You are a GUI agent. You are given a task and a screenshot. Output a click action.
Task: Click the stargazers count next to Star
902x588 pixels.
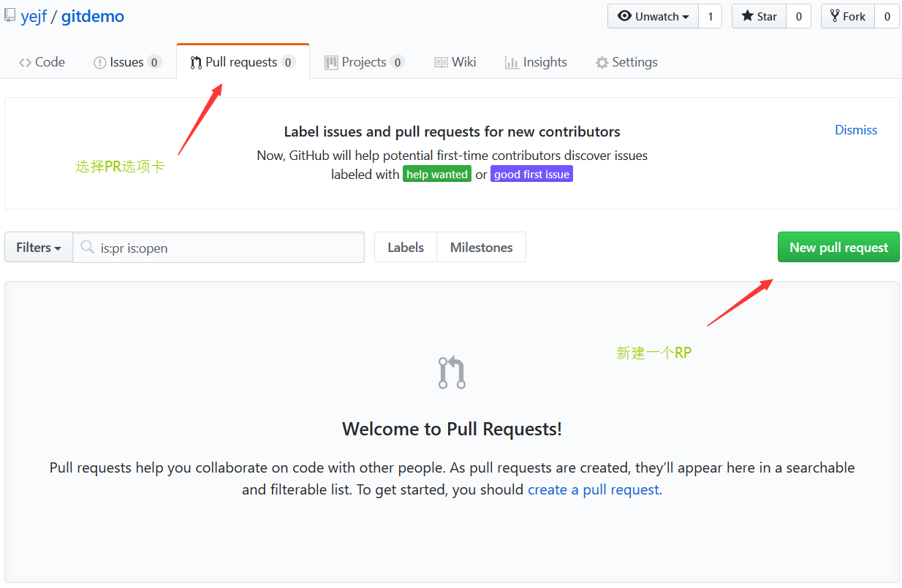point(798,16)
